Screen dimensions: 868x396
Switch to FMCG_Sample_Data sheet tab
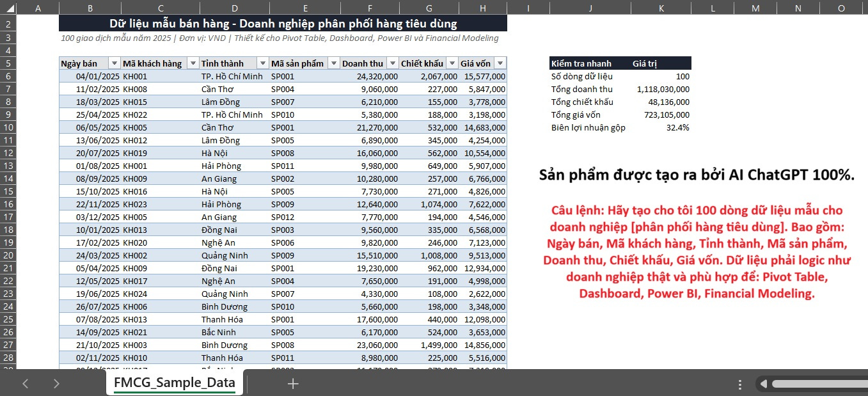coord(174,383)
